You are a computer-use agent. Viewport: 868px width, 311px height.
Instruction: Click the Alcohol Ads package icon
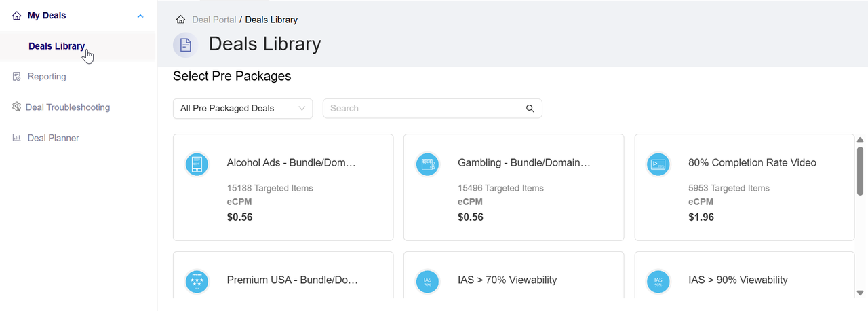click(x=197, y=164)
